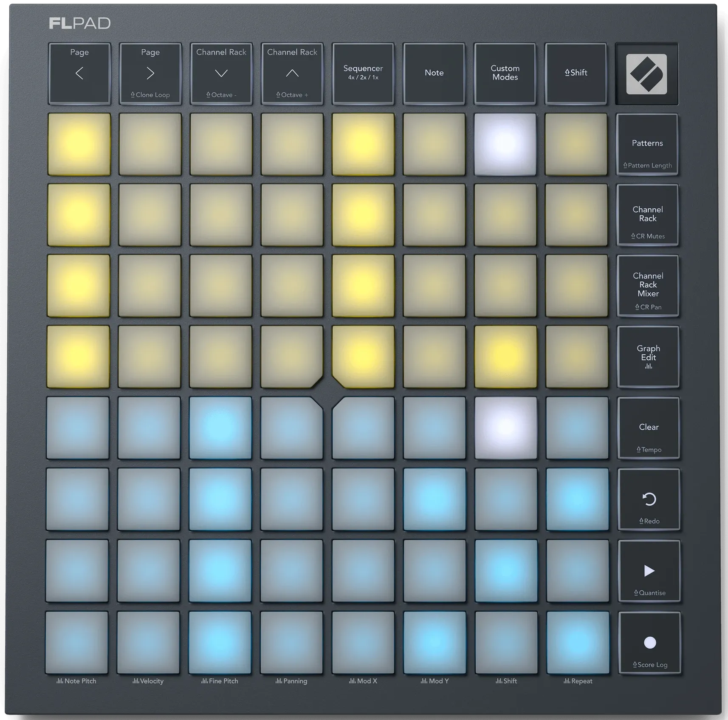Tap the pad above the bottom Shift label
Image resolution: width=728 pixels, height=720 pixels.
click(506, 643)
